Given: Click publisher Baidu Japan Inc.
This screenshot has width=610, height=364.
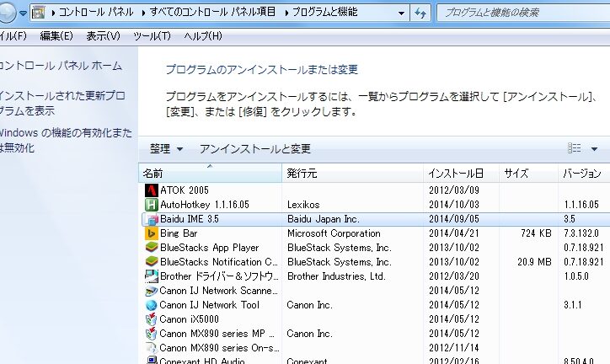Looking at the screenshot, I should coord(324,219).
